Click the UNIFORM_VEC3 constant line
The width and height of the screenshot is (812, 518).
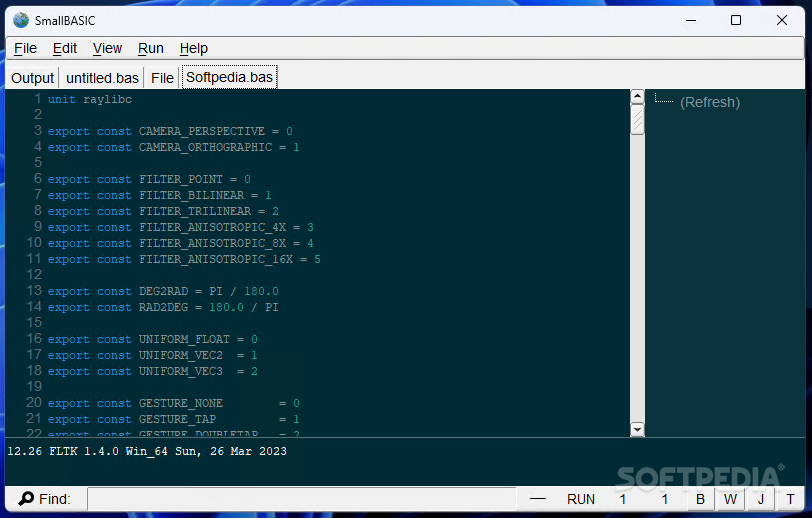click(153, 371)
